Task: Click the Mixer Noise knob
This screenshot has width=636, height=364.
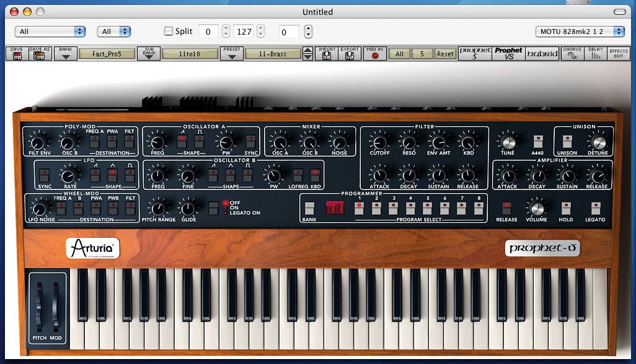Action: coord(339,142)
